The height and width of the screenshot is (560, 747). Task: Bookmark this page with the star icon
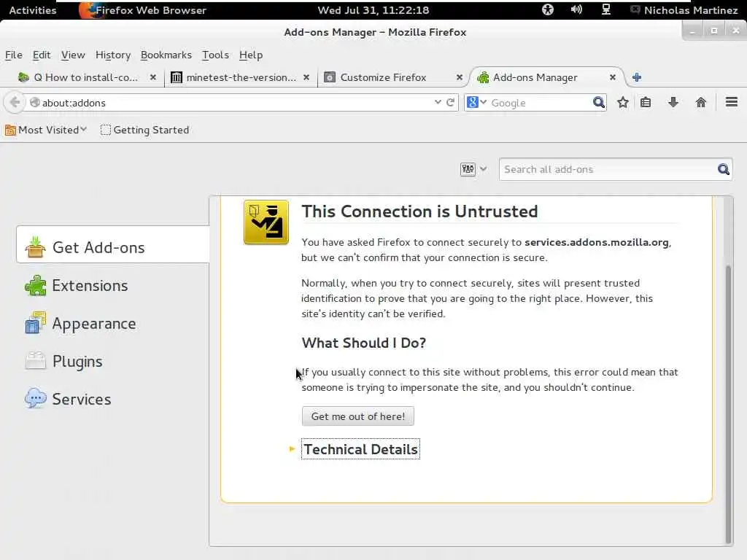pyautogui.click(x=623, y=102)
